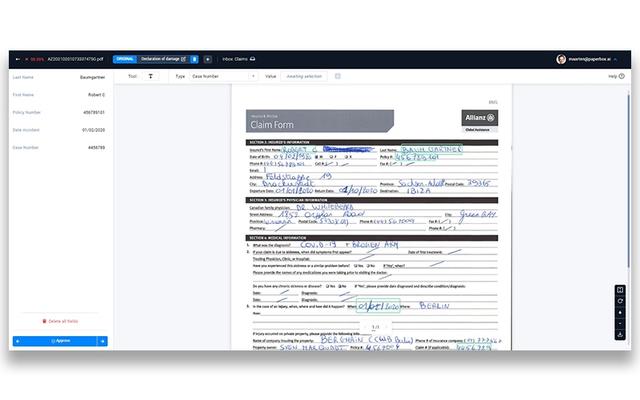
Task: Click the back arrow in top bar
Action: click(x=16, y=59)
